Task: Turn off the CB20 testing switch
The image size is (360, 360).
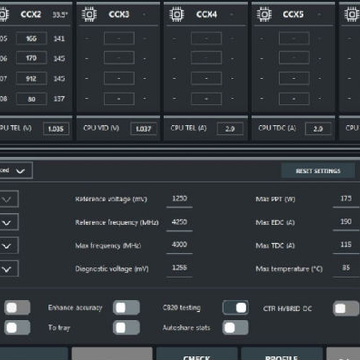Action: click(235, 308)
